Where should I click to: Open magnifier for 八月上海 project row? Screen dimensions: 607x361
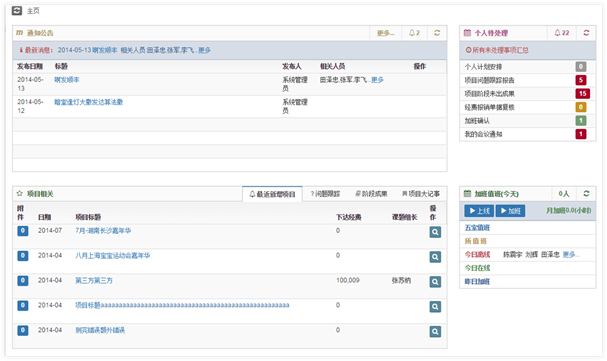(435, 257)
